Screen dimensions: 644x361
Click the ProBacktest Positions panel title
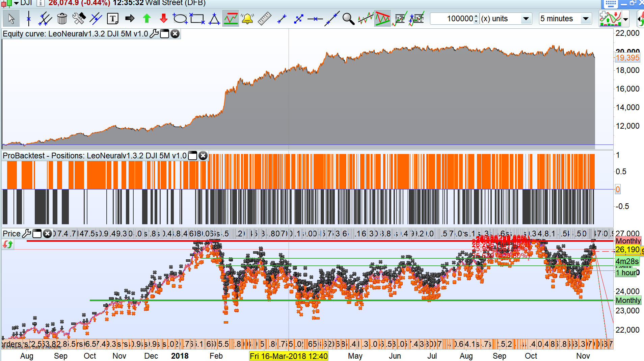[x=95, y=156]
